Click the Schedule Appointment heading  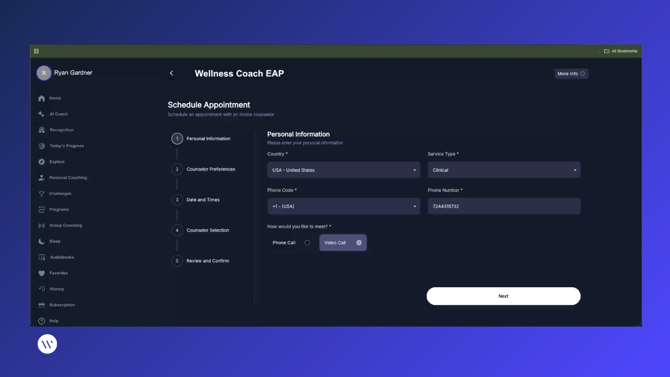pyautogui.click(x=209, y=105)
